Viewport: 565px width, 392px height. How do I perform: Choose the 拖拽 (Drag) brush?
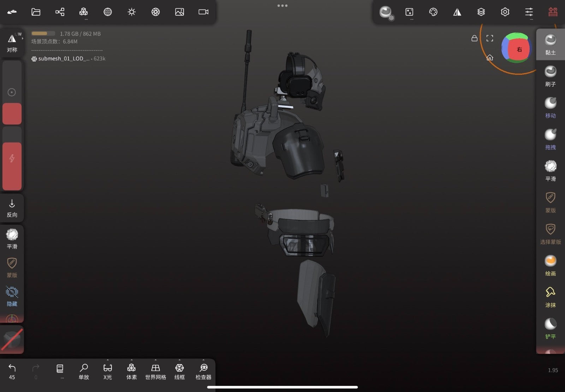(x=550, y=139)
